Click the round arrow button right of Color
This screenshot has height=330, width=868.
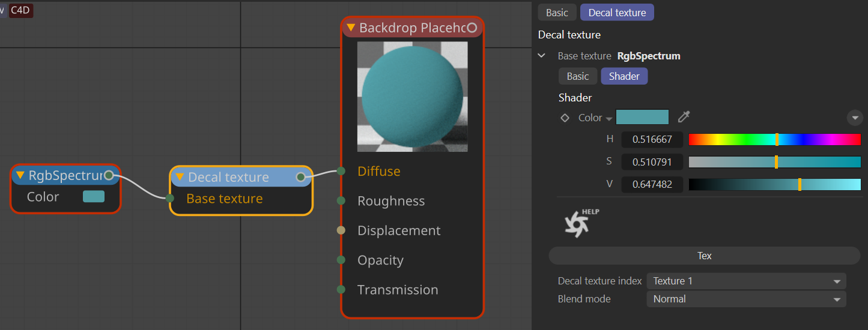click(854, 118)
